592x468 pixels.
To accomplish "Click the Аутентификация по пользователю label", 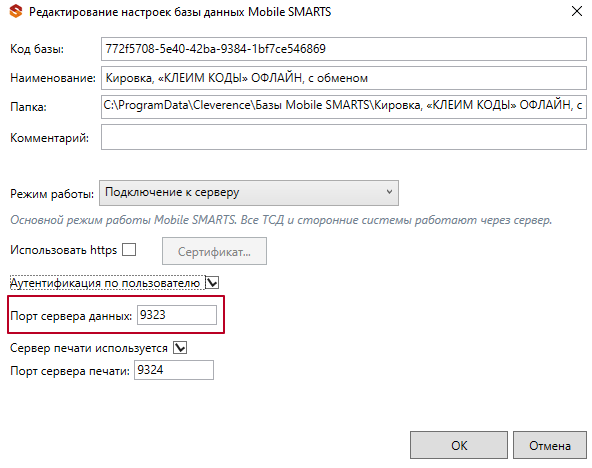I will click(x=105, y=283).
